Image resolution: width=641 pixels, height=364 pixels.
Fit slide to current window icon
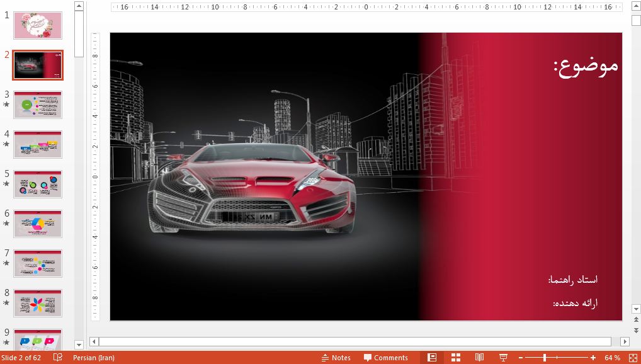pyautogui.click(x=632, y=358)
